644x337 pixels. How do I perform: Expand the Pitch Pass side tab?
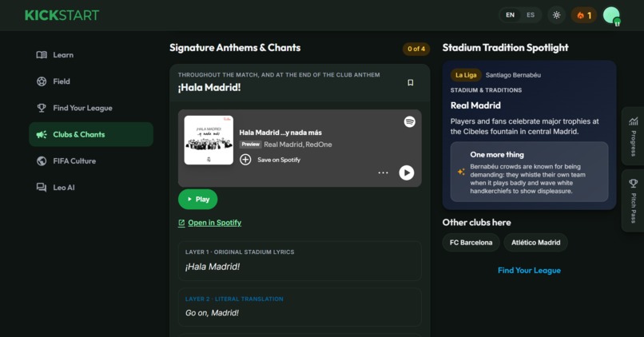(633, 200)
